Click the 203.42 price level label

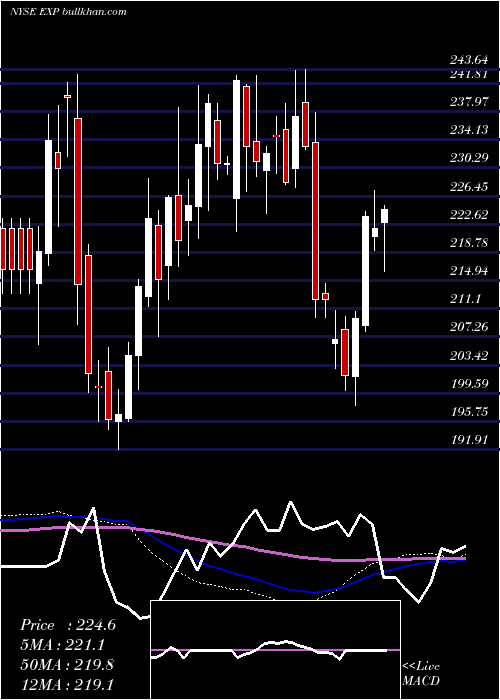coord(468,356)
